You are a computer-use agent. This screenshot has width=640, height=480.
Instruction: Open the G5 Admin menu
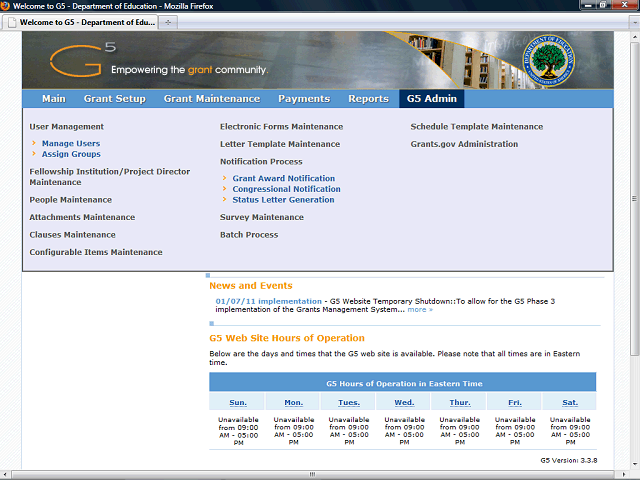click(x=431, y=99)
